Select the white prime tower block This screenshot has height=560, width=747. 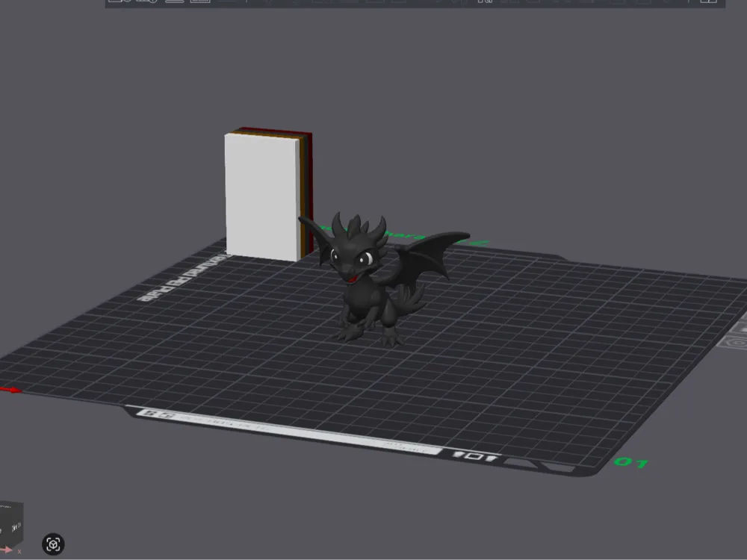(x=262, y=197)
